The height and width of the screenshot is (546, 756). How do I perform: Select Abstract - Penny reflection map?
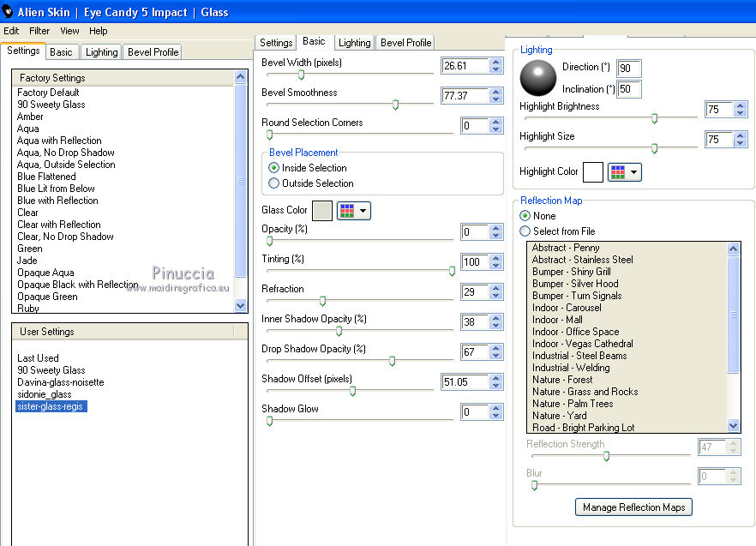point(566,248)
